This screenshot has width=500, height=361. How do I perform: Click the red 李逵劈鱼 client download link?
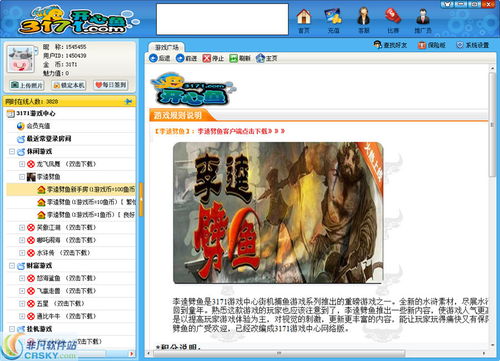coord(220,131)
